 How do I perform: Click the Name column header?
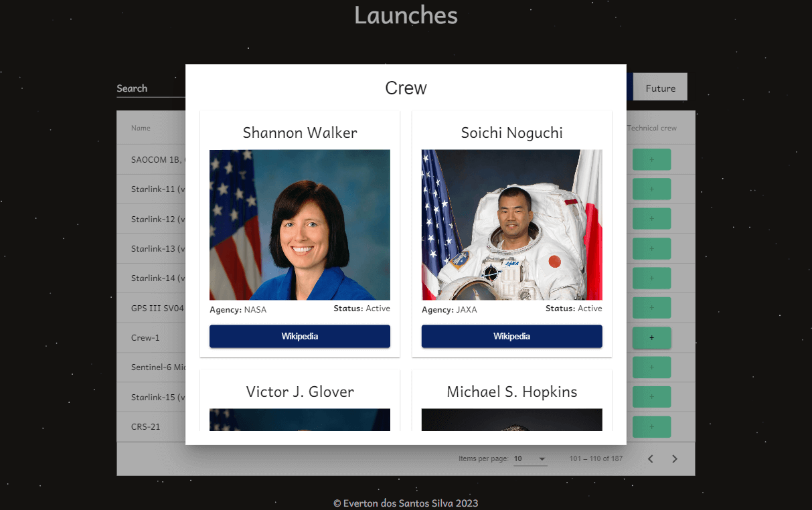141,128
